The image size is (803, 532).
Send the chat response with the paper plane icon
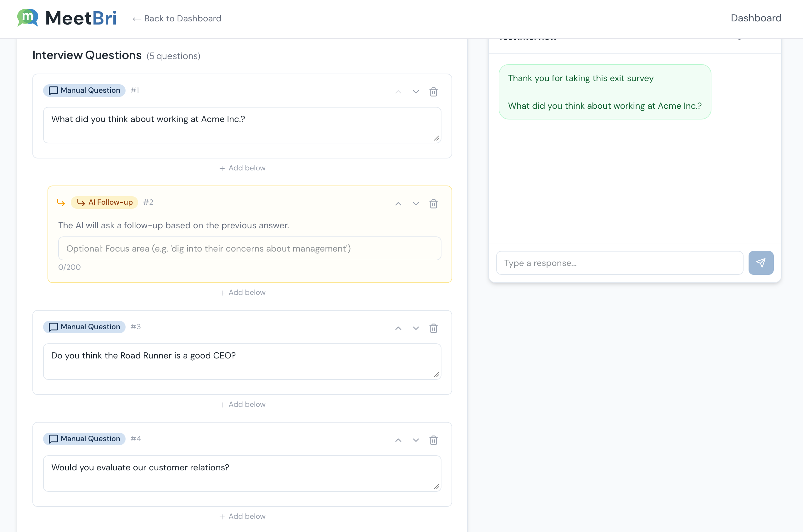click(761, 263)
